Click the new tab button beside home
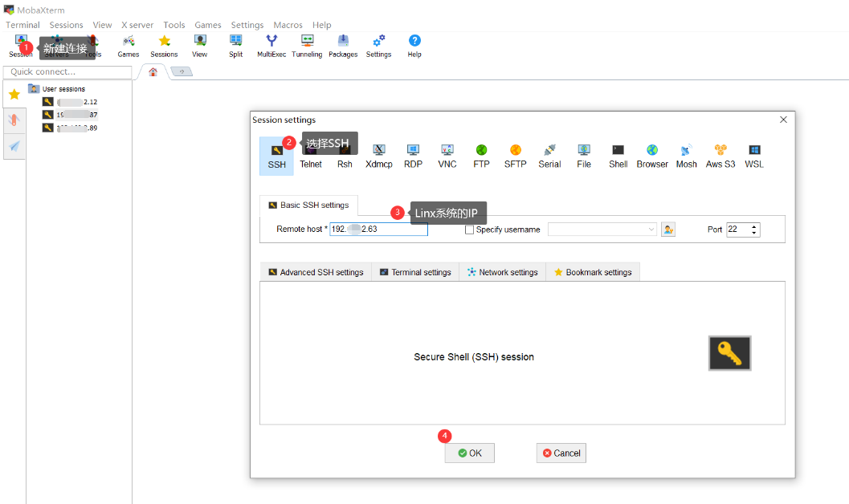This screenshot has height=504, width=849. [x=182, y=71]
